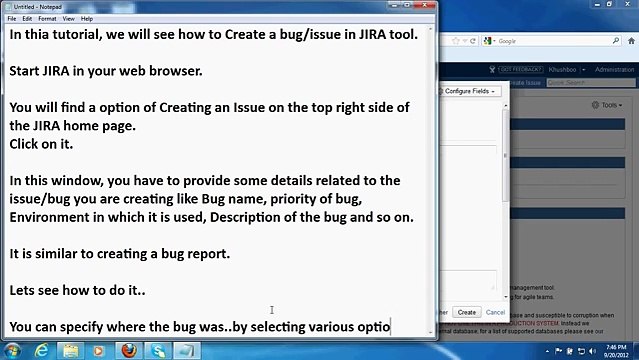This screenshot has height=360, width=639.
Task: Open Notepad File menu
Action: point(12,19)
